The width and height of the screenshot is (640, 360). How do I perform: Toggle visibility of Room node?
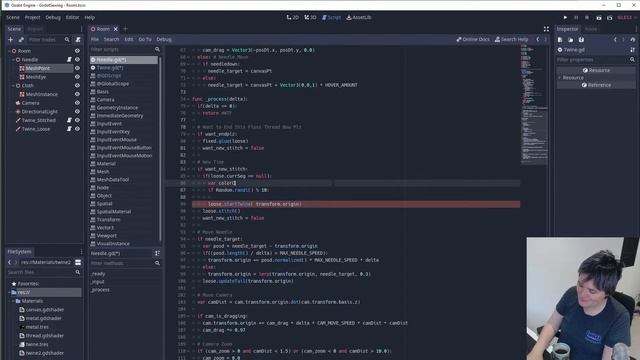(x=77, y=51)
